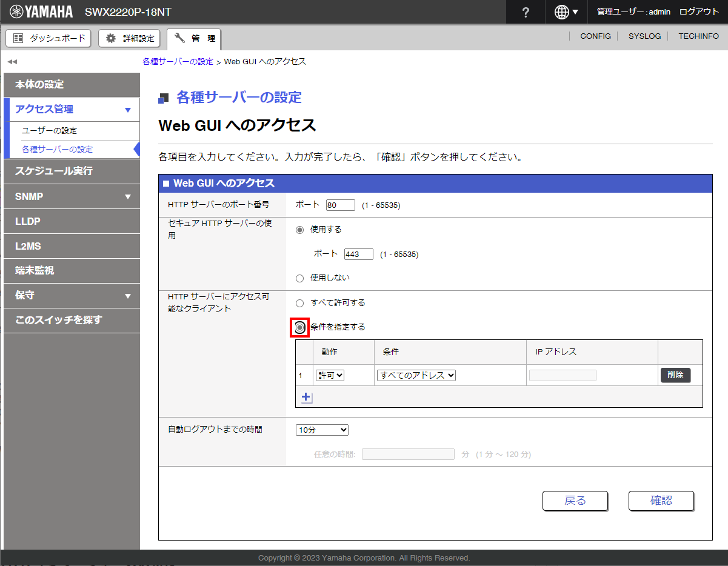This screenshot has height=566, width=728.
Task: Click the 戻る button
Action: 575,501
